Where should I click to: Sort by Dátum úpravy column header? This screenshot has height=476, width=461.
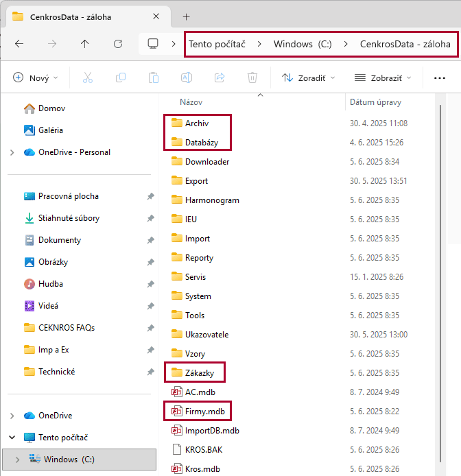[375, 102]
